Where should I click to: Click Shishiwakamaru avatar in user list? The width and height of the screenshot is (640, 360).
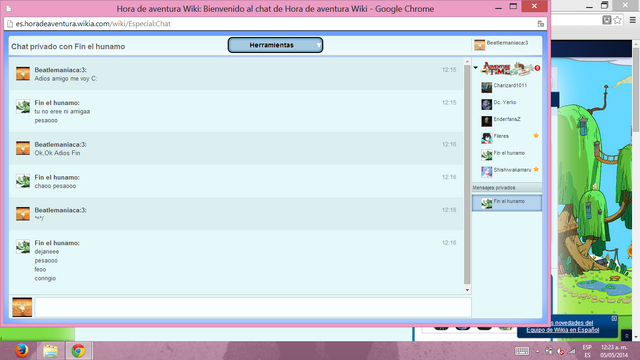487,172
